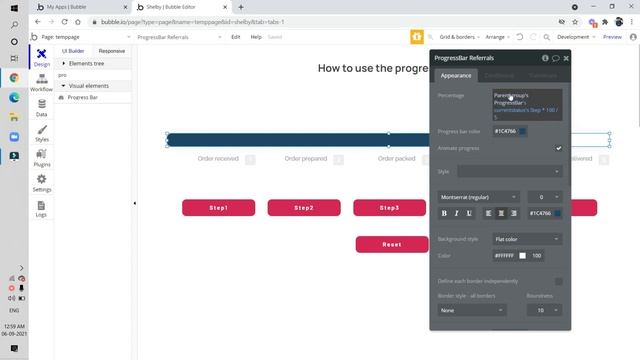Open the browser extensions puzzle icon

click(x=605, y=22)
